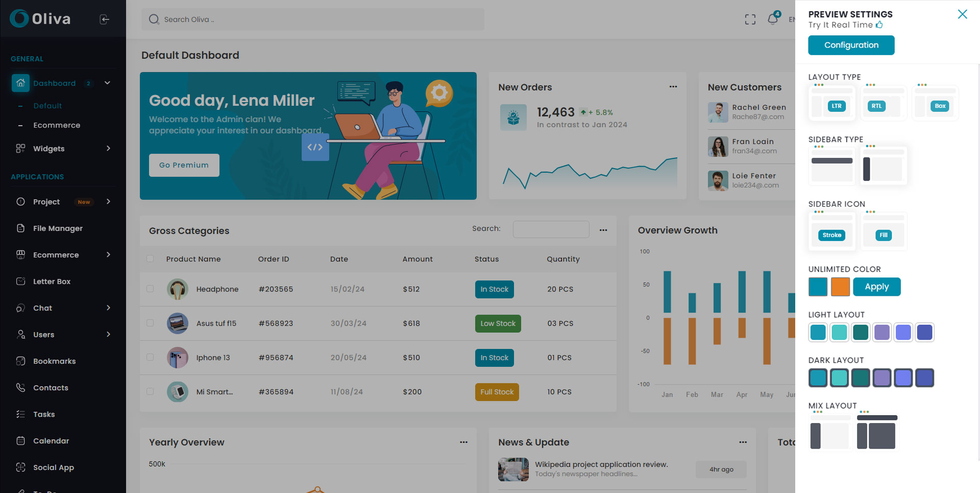The width and height of the screenshot is (980, 493).
Task: Click the sidebar collapse arrow icon
Action: tap(105, 19)
